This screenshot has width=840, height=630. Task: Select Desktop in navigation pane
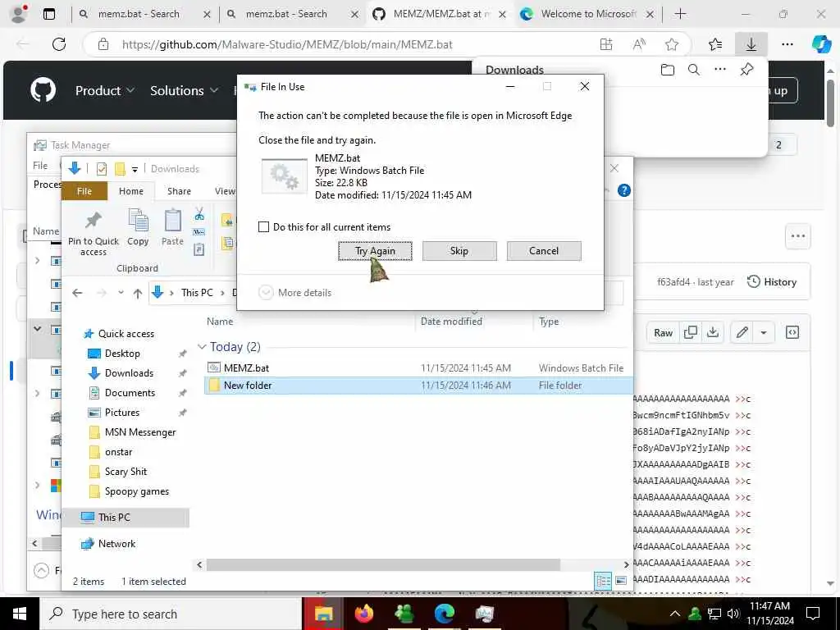(122, 354)
